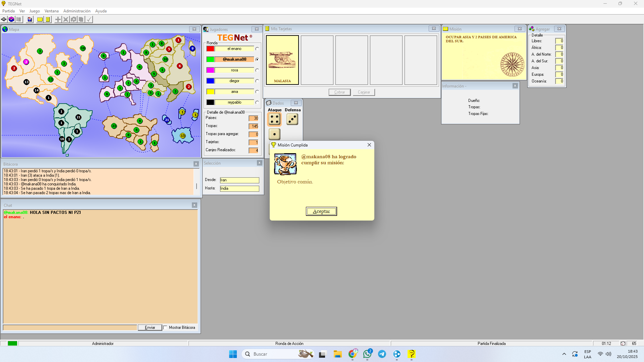The height and width of the screenshot is (362, 644).
Task: Click the Malasia country card
Action: [282, 60]
